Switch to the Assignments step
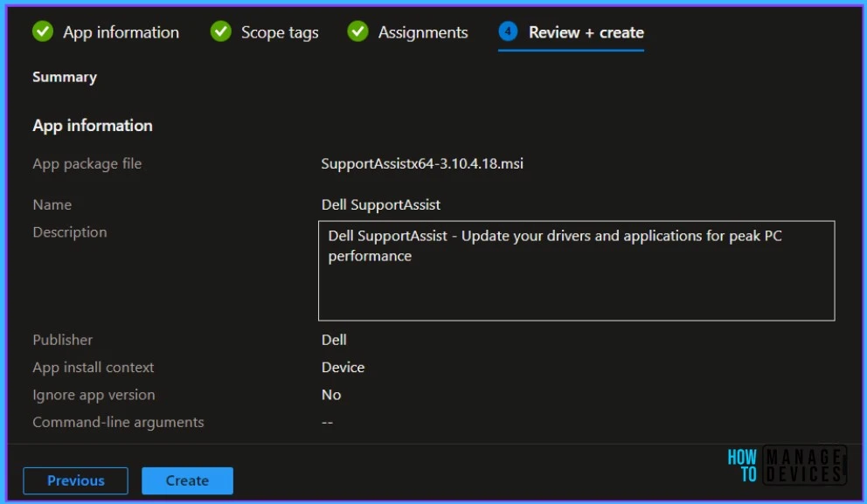The width and height of the screenshot is (867, 504). tap(423, 32)
